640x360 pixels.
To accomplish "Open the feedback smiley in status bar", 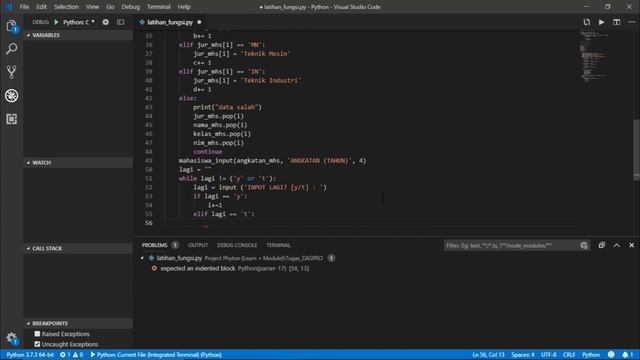I will tap(611, 355).
